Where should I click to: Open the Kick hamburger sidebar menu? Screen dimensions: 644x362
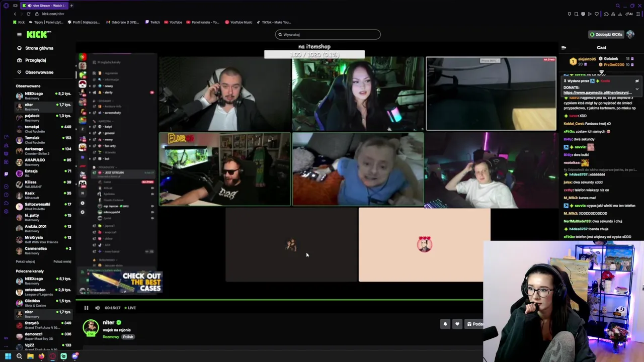point(19,34)
